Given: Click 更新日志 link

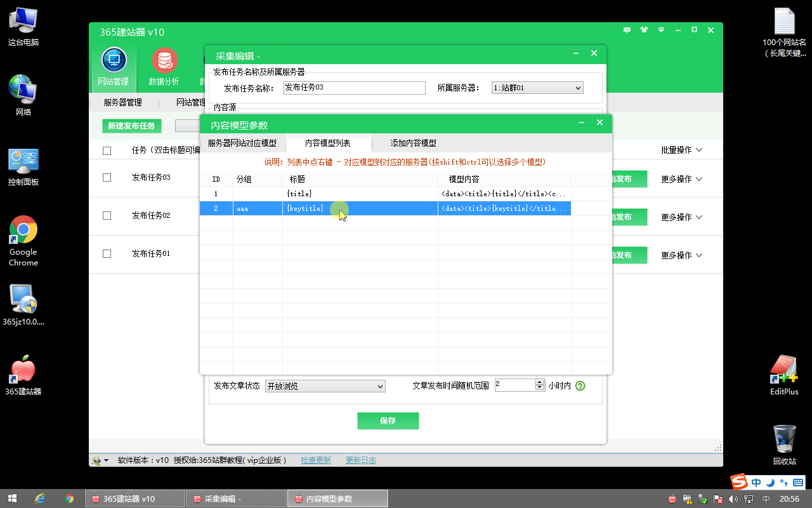Looking at the screenshot, I should tap(360, 460).
